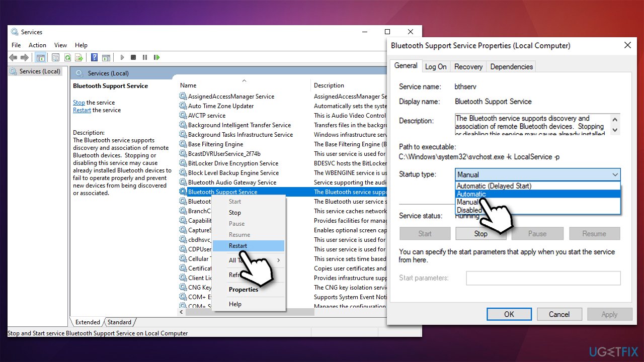
Task: Cancel the Properties dialog
Action: [559, 314]
